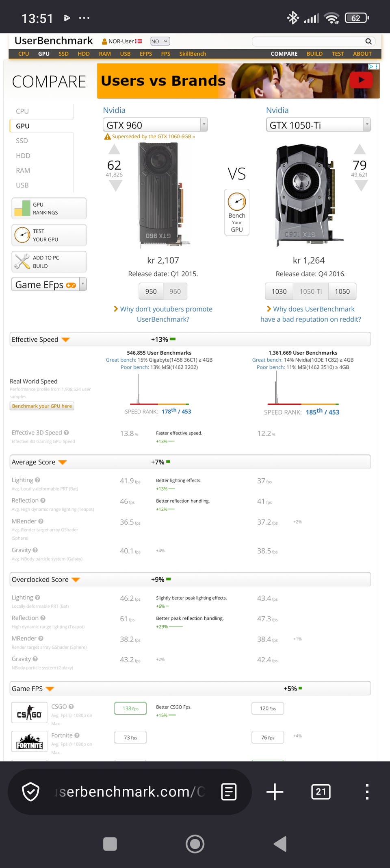Screen dimensions: 390x868
Task: Select RAM in the Compare sidebar
Action: [x=23, y=170]
